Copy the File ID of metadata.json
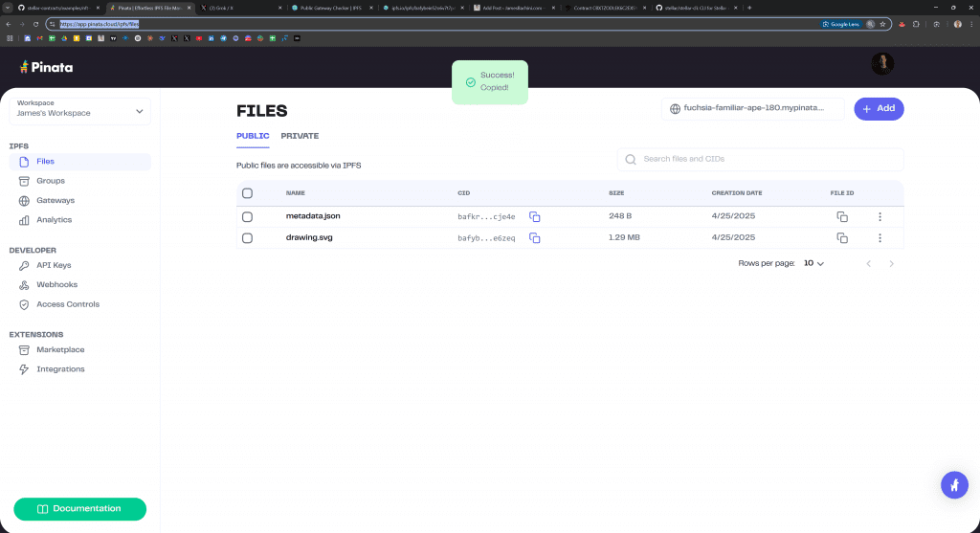This screenshot has width=980, height=533. (x=842, y=216)
